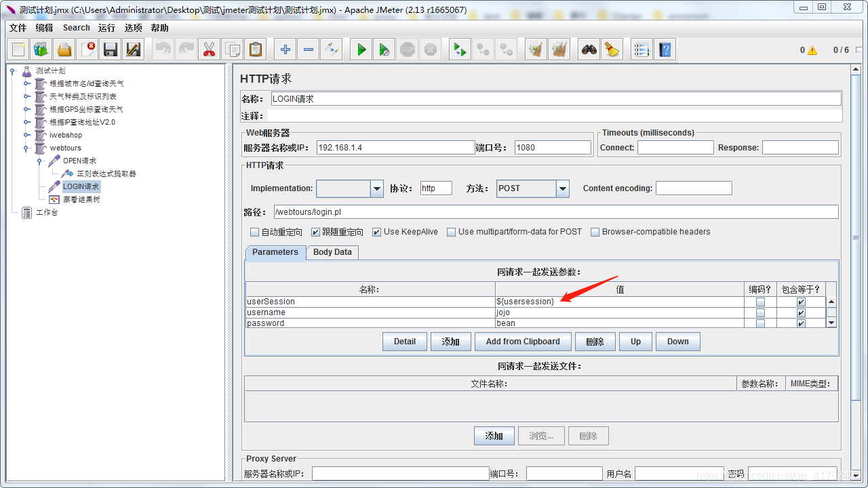Image resolution: width=868 pixels, height=488 pixels.
Task: Save the test plan with floppy icon
Action: point(111,49)
